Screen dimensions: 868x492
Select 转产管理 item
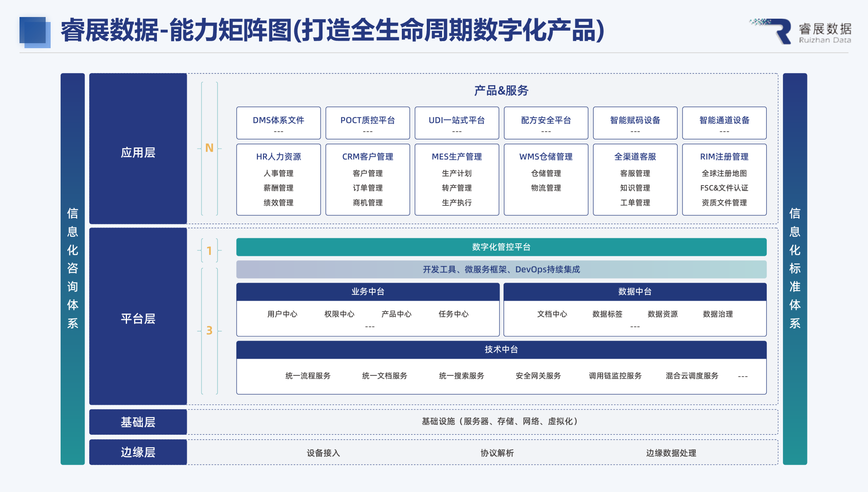(457, 188)
